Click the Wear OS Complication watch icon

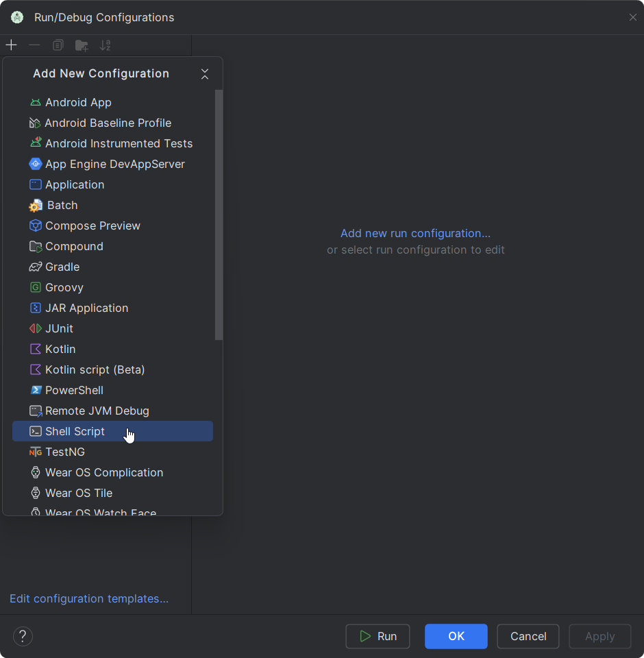[x=36, y=472]
